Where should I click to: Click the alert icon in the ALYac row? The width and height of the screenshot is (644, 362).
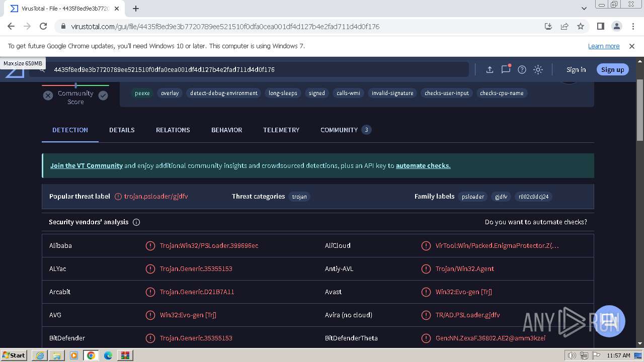(150, 269)
